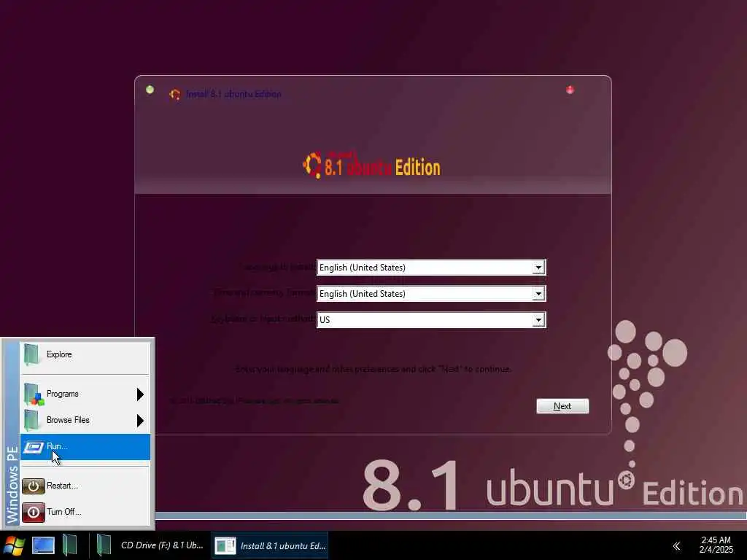Click green dot on installer window
This screenshot has height=560, width=747.
click(x=150, y=90)
